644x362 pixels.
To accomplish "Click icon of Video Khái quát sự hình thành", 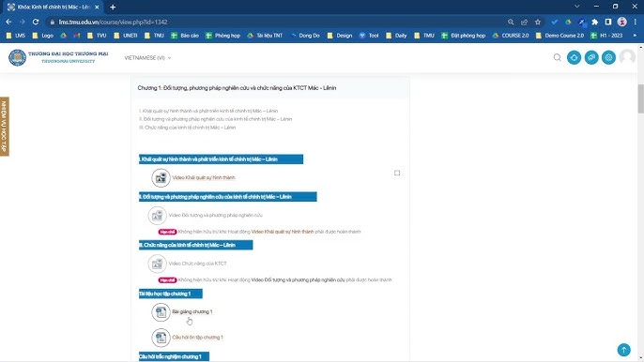I will click(161, 178).
